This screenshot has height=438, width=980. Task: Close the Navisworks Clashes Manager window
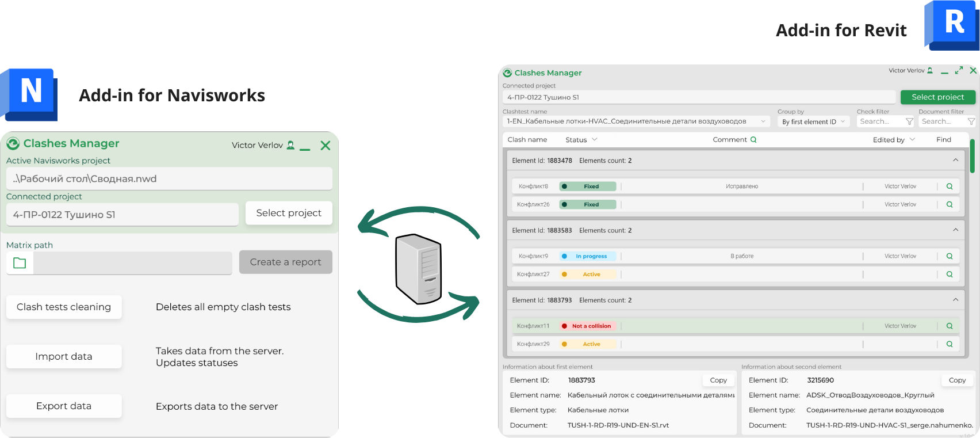(x=326, y=146)
